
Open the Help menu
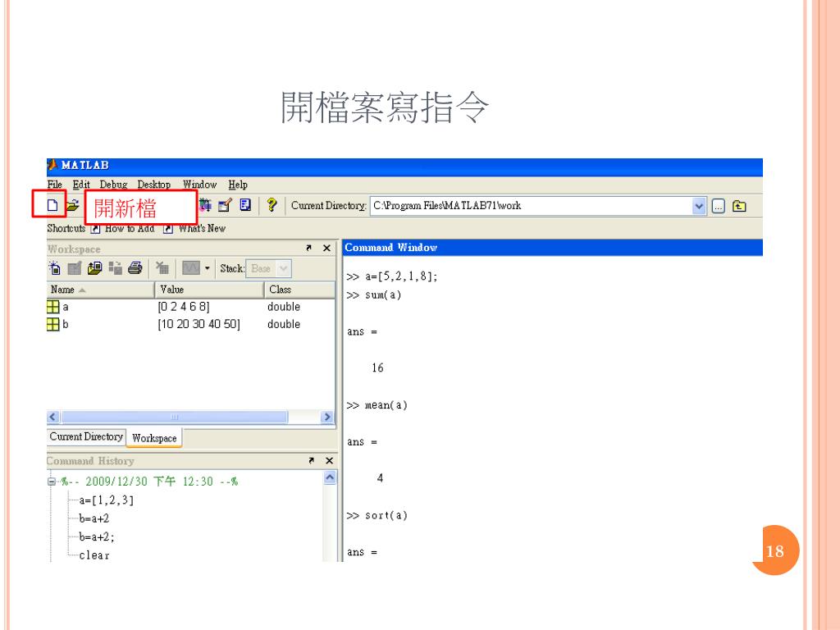238,185
